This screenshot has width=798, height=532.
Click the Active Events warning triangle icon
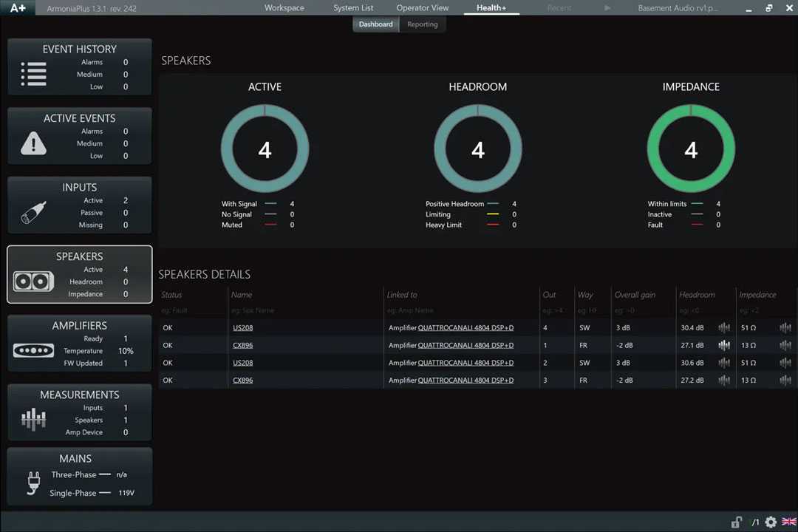click(x=33, y=143)
